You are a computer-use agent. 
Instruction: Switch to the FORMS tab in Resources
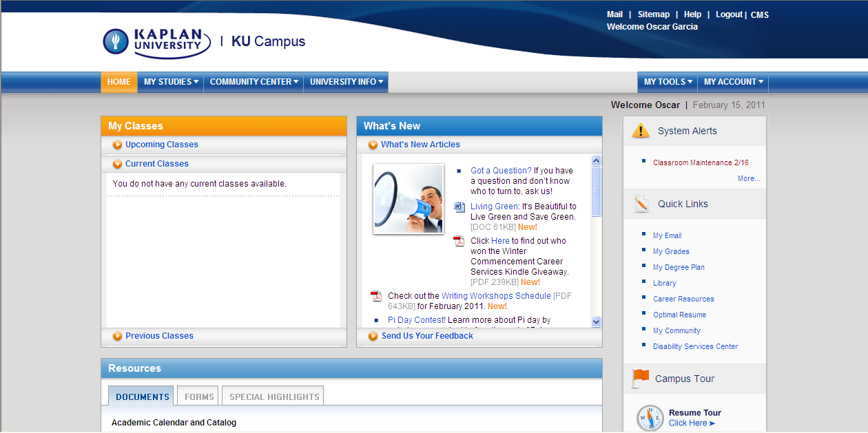coord(199,397)
